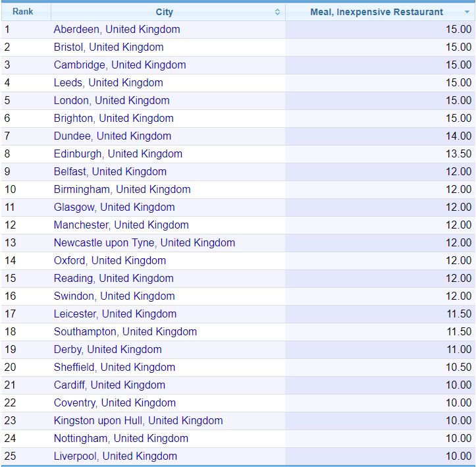Select Southampton's meal price 11.50
Viewport: 476px width, 467px height.
pyautogui.click(x=459, y=331)
